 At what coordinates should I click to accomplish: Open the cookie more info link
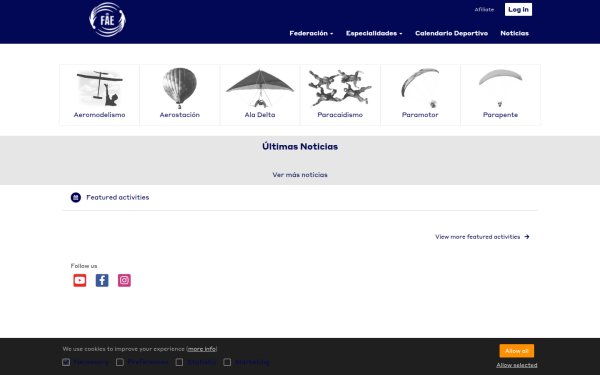click(x=202, y=349)
